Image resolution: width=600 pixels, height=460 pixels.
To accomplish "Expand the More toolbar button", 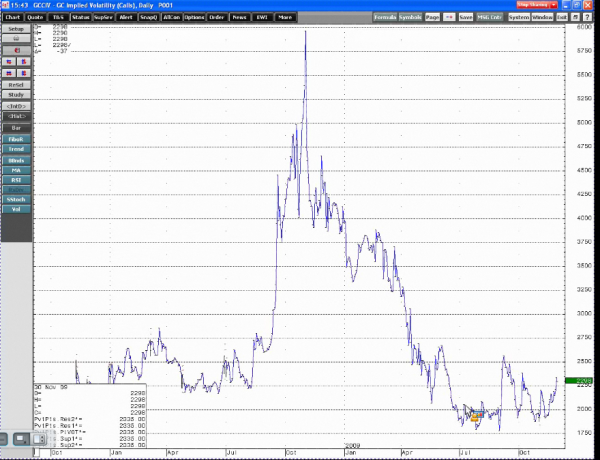I will pyautogui.click(x=286, y=18).
